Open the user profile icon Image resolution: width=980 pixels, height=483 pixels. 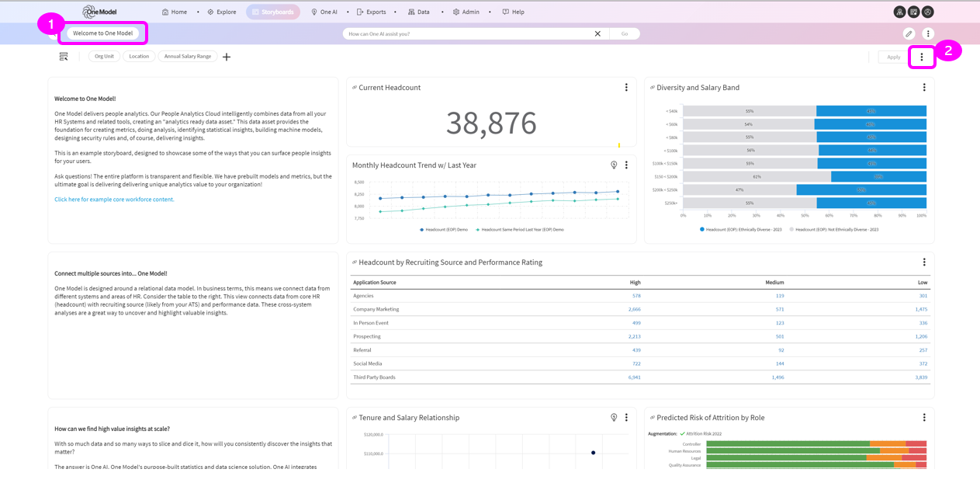[x=928, y=12]
